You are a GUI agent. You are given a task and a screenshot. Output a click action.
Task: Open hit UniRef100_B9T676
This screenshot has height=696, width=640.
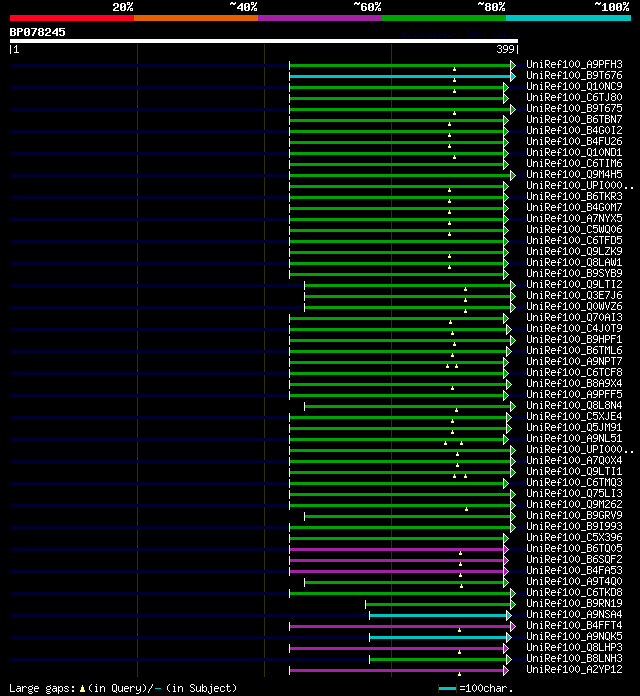[x=574, y=75]
